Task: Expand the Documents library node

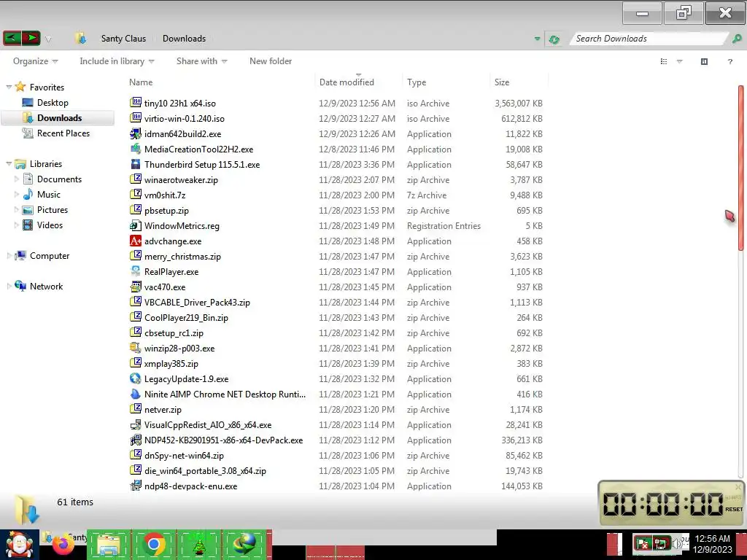Action: 17,179
